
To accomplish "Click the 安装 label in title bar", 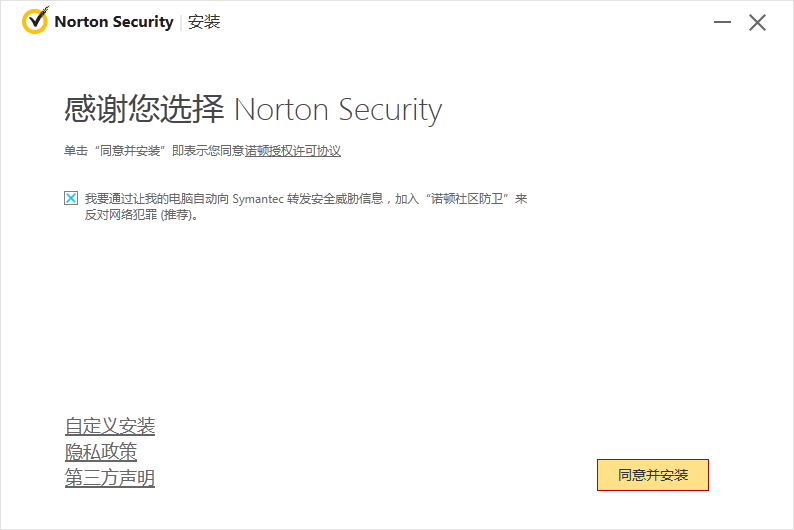I will tap(204, 22).
